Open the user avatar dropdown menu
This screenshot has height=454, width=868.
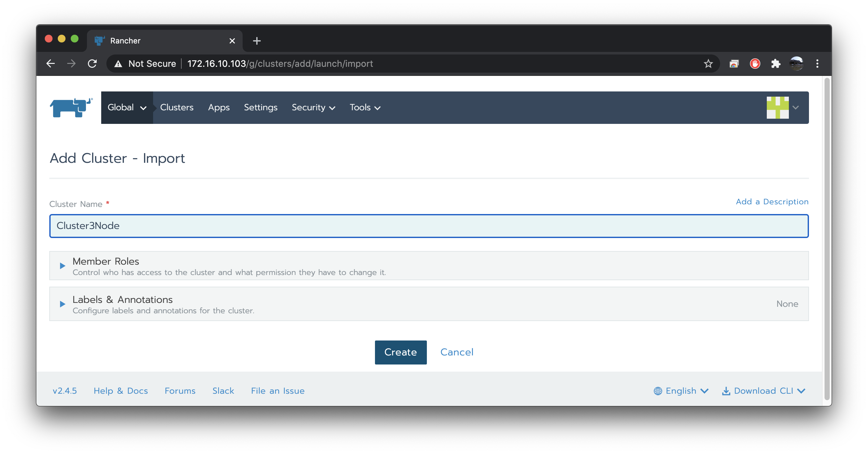pyautogui.click(x=782, y=107)
